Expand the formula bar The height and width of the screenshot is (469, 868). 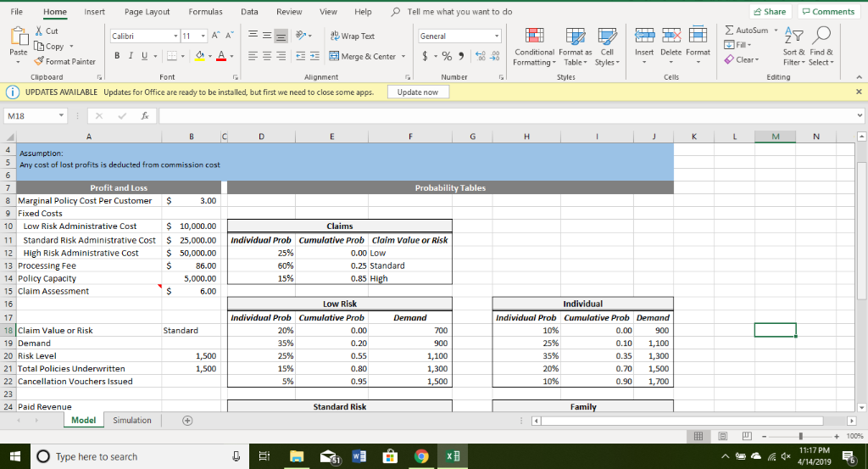point(860,115)
